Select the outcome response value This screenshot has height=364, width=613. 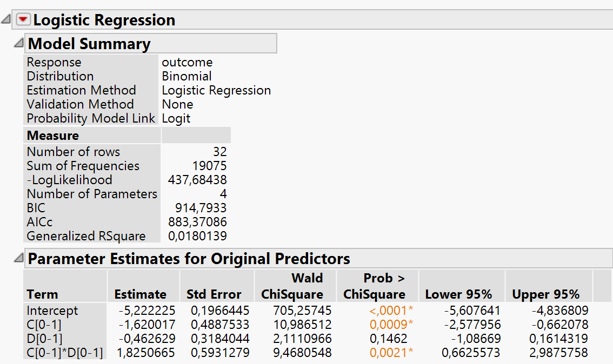[187, 62]
